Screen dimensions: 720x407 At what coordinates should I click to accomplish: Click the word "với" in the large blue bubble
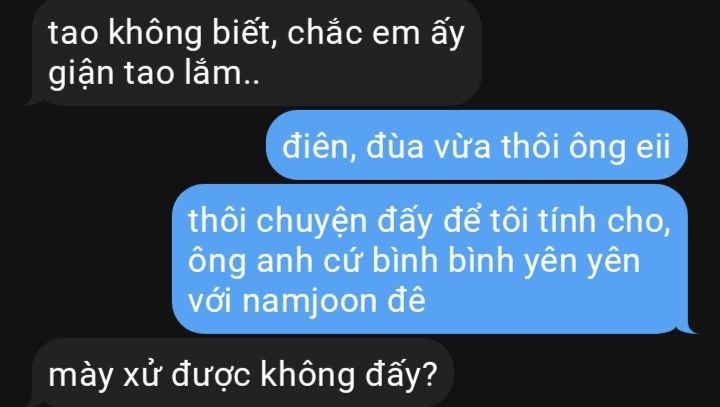(210, 302)
